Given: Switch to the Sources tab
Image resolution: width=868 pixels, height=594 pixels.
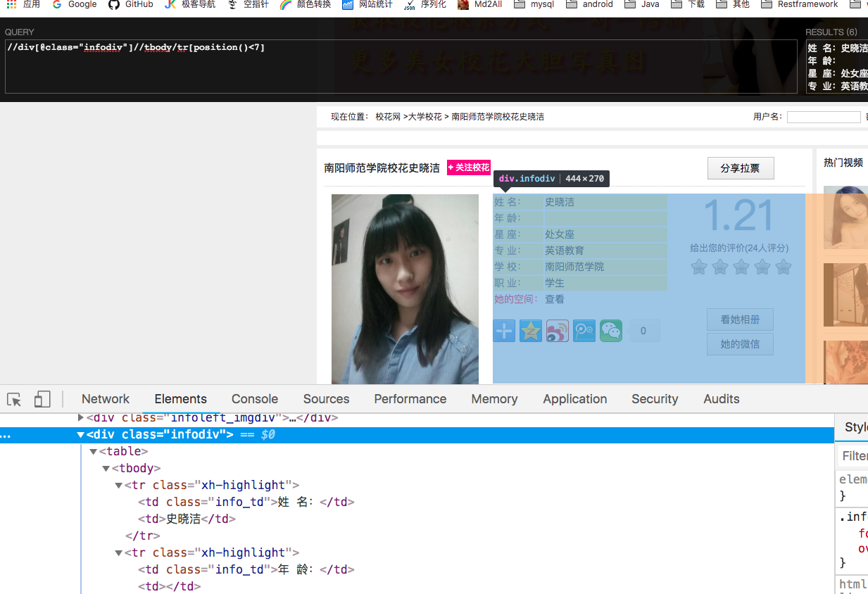Looking at the screenshot, I should tap(327, 399).
